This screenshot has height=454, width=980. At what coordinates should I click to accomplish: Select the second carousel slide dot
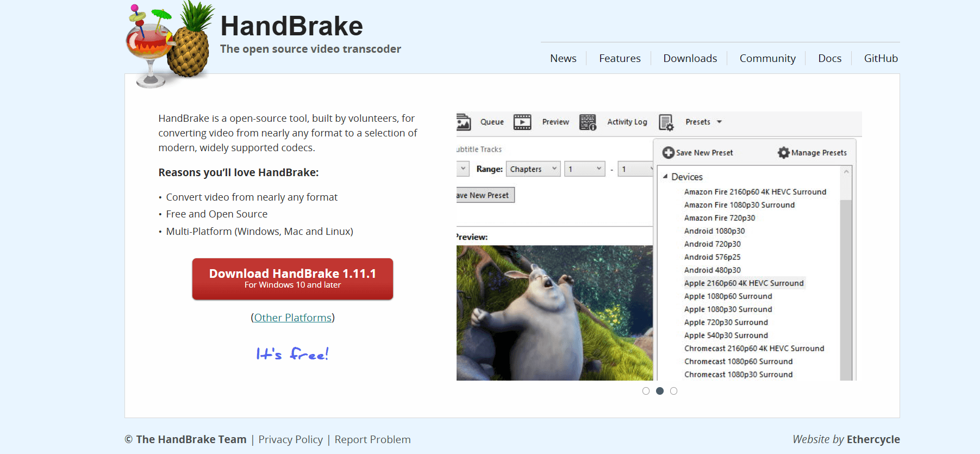(x=660, y=391)
